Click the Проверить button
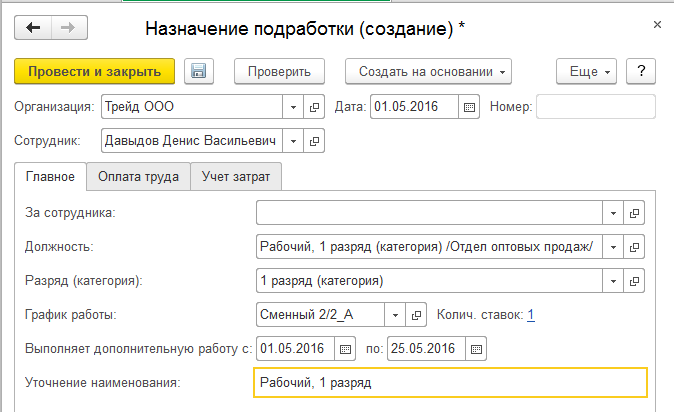 (x=280, y=71)
